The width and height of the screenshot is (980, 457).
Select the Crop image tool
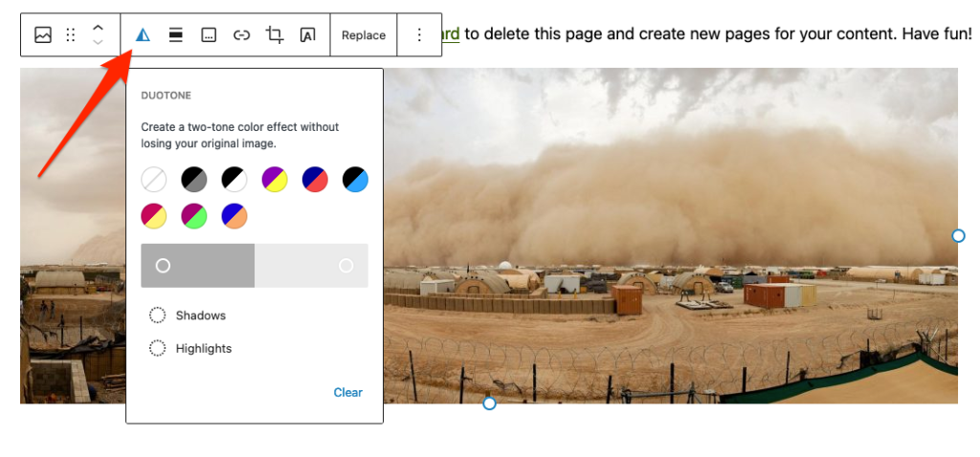[275, 35]
